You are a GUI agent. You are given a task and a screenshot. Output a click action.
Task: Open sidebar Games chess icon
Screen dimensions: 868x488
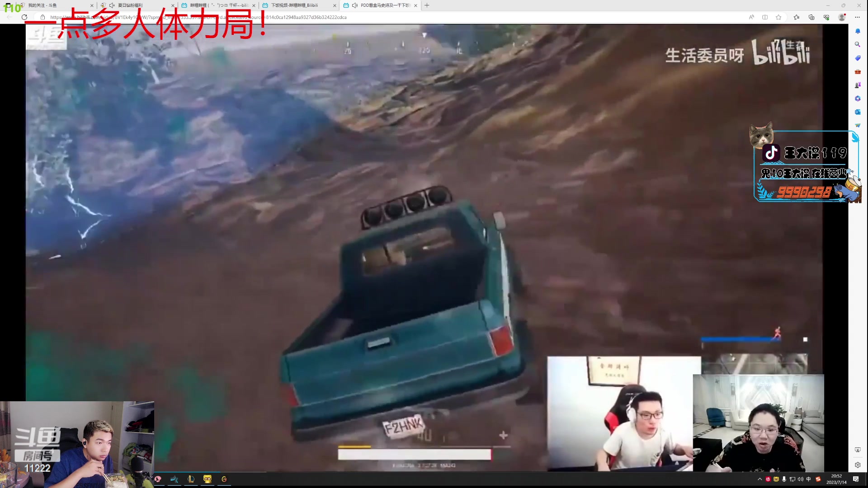[858, 85]
